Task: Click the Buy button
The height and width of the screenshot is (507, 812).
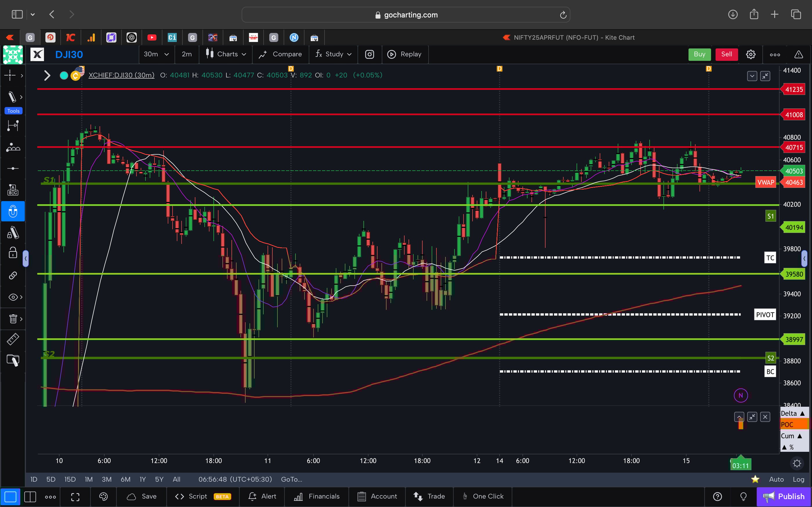Action: coord(699,54)
